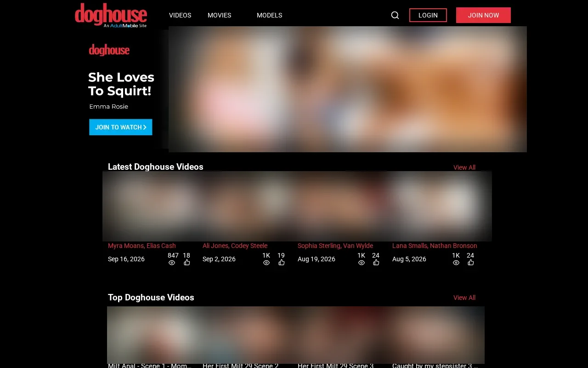Image resolution: width=588 pixels, height=368 pixels.
Task: Click the Sep 2, 2026 date text
Action: [x=219, y=259]
